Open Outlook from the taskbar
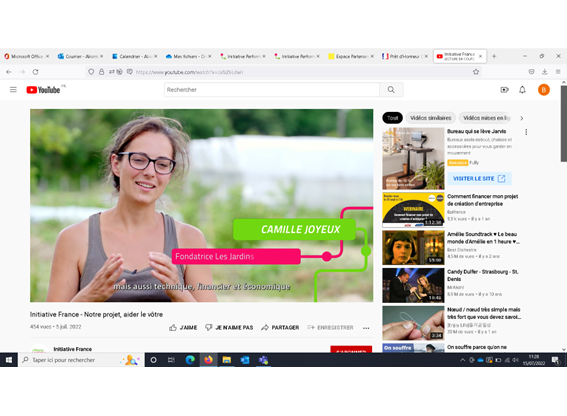The height and width of the screenshot is (416, 567). (x=245, y=360)
